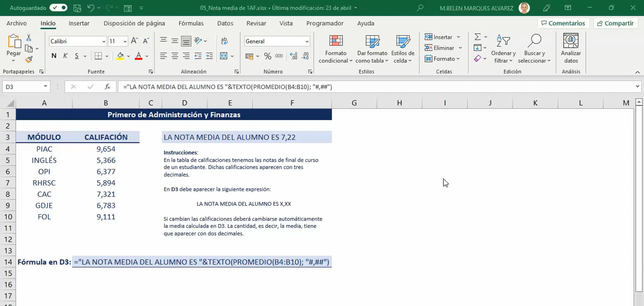Toggle the Autoguardado switch
The height and width of the screenshot is (306, 644).
point(58,8)
